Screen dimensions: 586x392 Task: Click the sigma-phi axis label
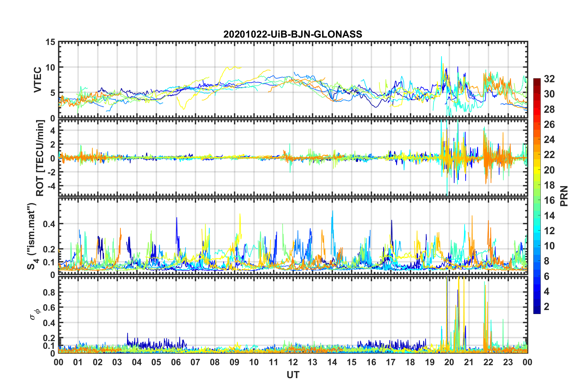click(35, 314)
